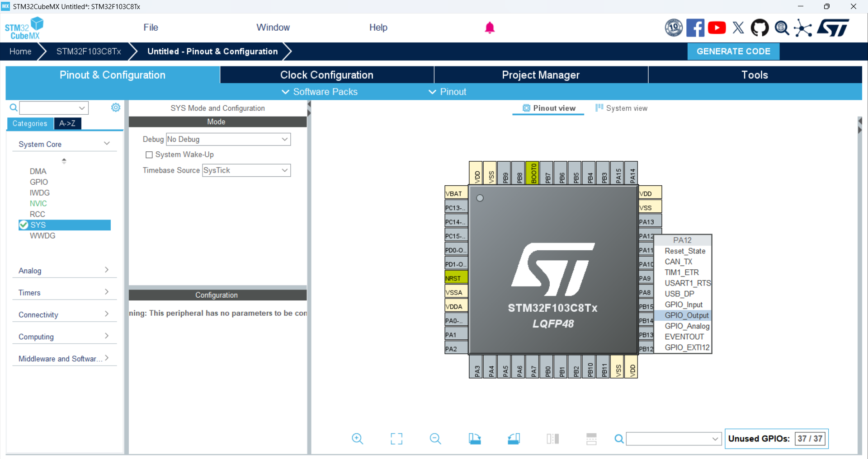Click the PC13 pin on chip

coord(456,207)
